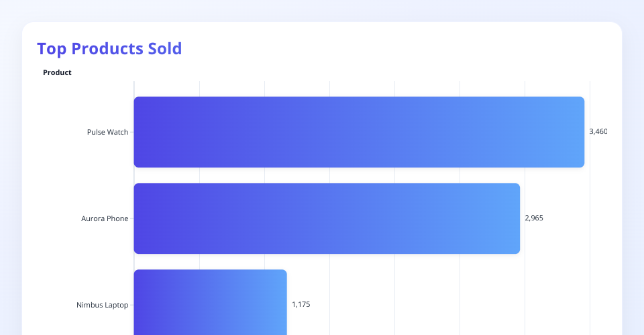This screenshot has width=644, height=335.
Task: Click the middle of the Pulse Watch bar
Action: pos(359,132)
